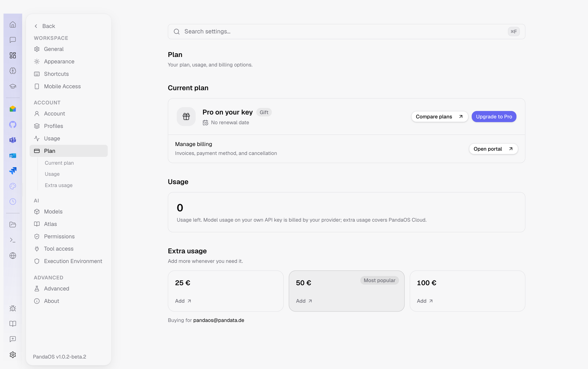Open the Outlook icon in rail
Image resolution: width=588 pixels, height=369 pixels.
pos(13,156)
